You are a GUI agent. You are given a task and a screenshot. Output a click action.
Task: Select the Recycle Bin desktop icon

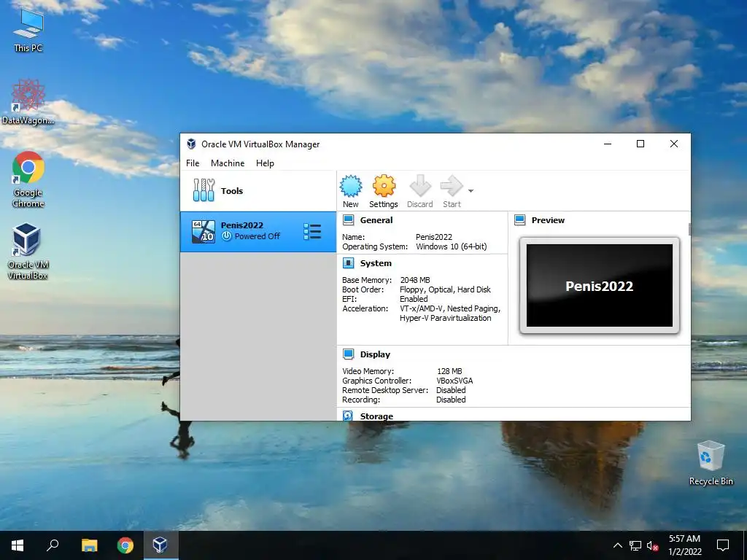coord(711,463)
